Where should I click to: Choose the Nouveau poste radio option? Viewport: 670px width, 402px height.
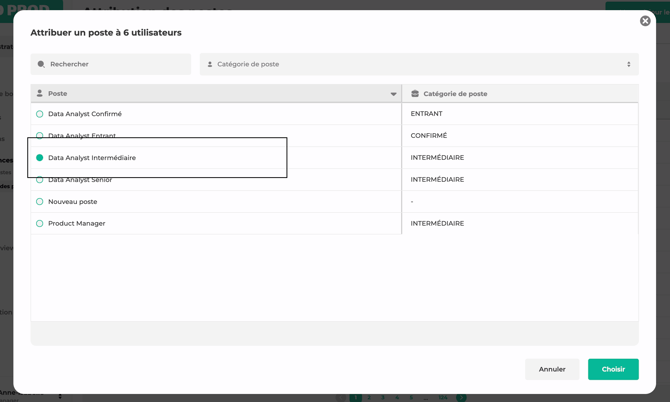coord(40,202)
